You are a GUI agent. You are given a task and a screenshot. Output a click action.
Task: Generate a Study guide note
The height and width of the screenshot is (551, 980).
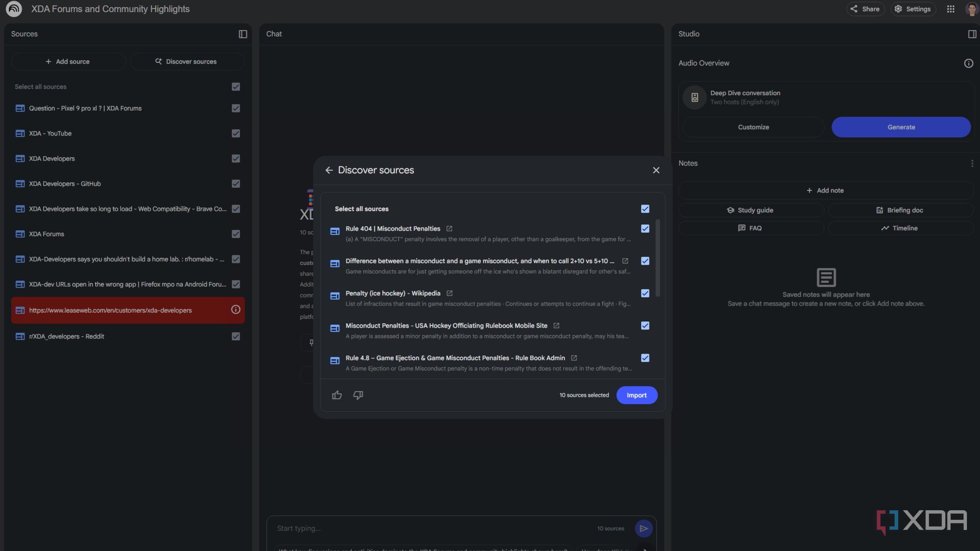751,210
